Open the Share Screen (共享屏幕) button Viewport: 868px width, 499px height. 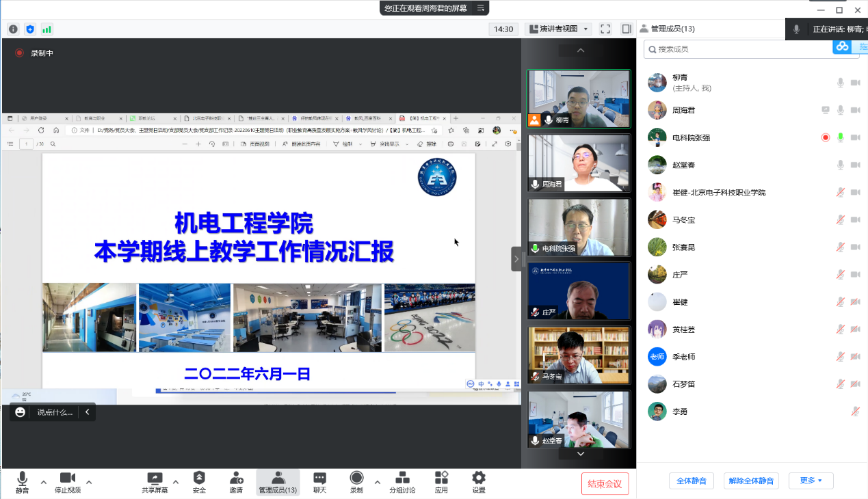pos(155,482)
